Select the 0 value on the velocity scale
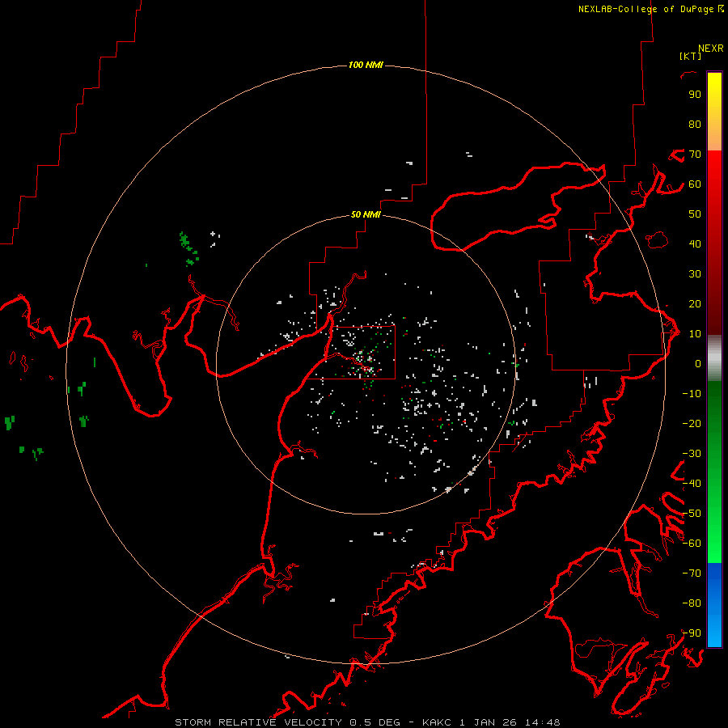This screenshot has width=728, height=728. point(698,363)
